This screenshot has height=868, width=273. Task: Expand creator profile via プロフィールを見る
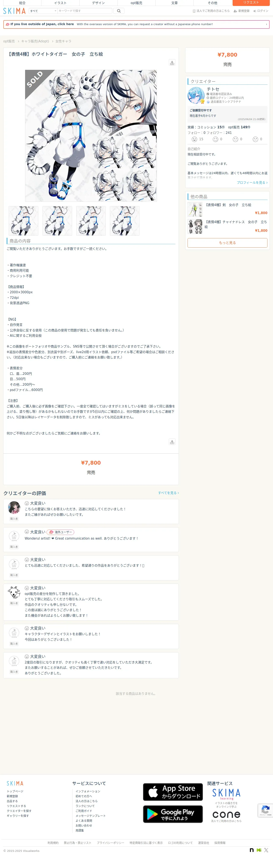pyautogui.click(x=252, y=182)
